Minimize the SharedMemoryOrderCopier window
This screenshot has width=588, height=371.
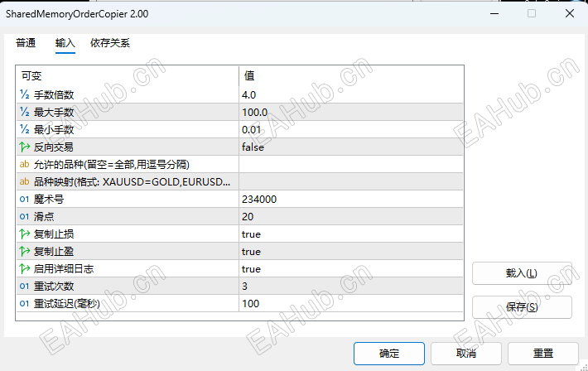[x=494, y=13]
